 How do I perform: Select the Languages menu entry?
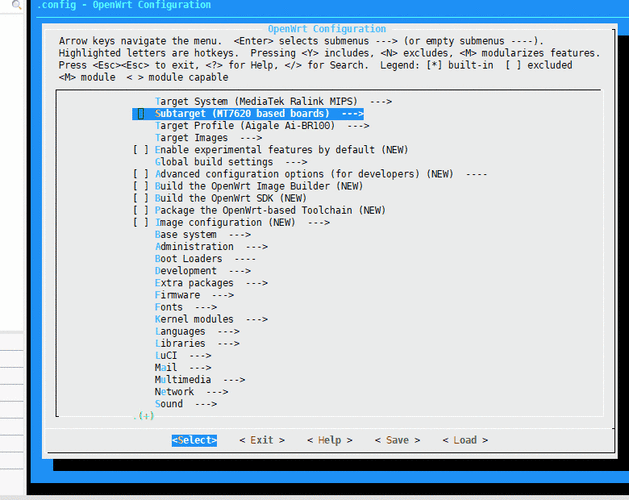(x=197, y=331)
